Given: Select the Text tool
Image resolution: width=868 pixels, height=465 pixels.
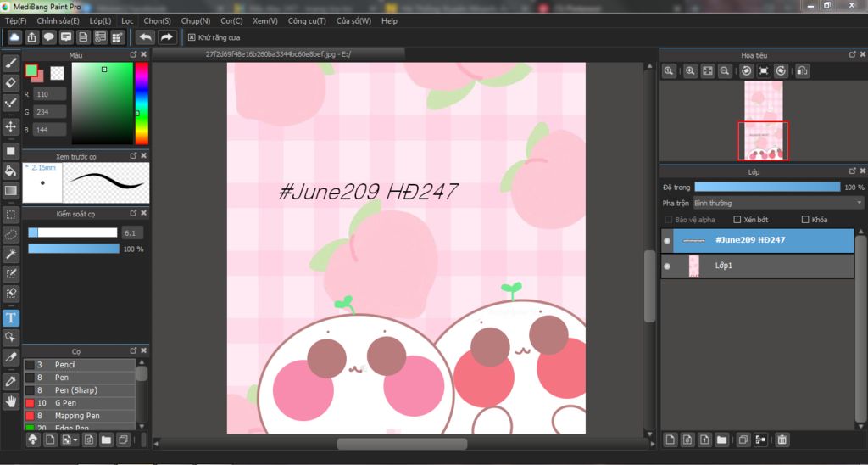Looking at the screenshot, I should click(10, 317).
